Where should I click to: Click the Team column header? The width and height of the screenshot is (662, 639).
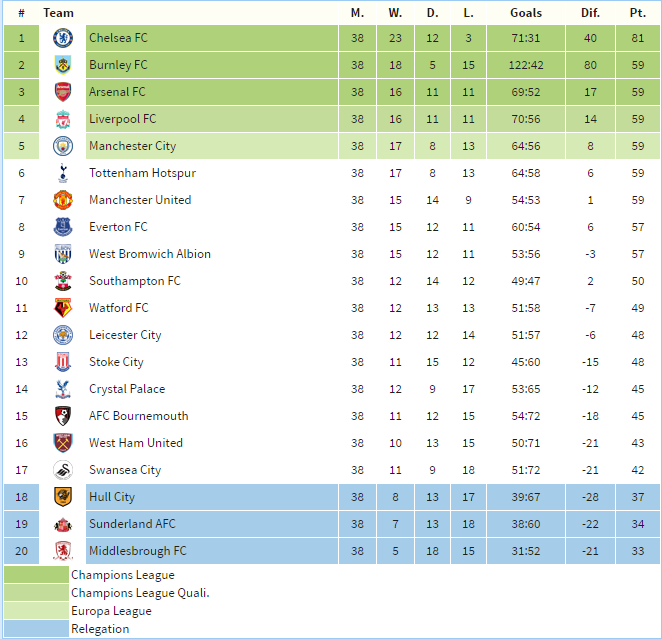59,13
